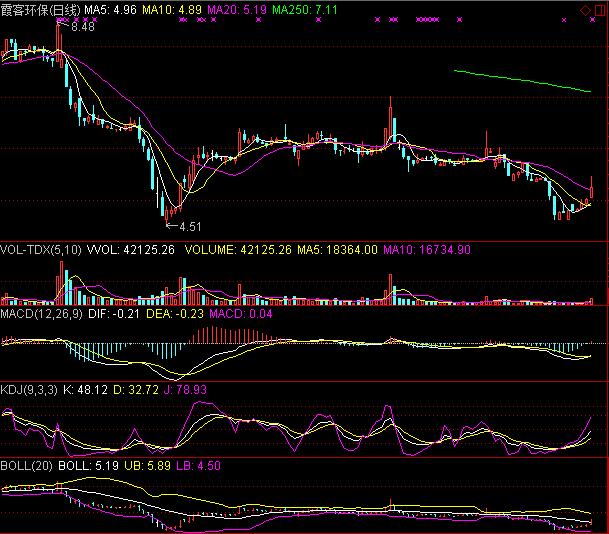
Task: Click the KDJ(9,3,3) indicator name
Action: pos(29,390)
